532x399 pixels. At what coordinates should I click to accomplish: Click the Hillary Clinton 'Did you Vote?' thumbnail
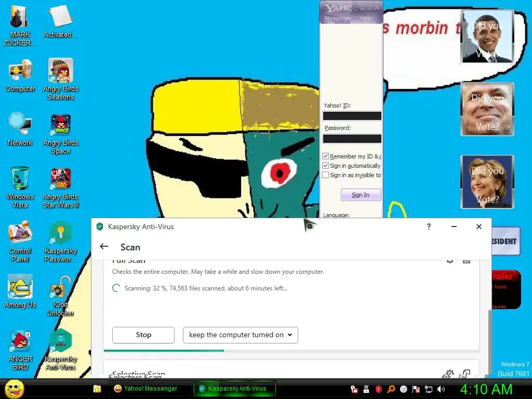click(x=487, y=182)
